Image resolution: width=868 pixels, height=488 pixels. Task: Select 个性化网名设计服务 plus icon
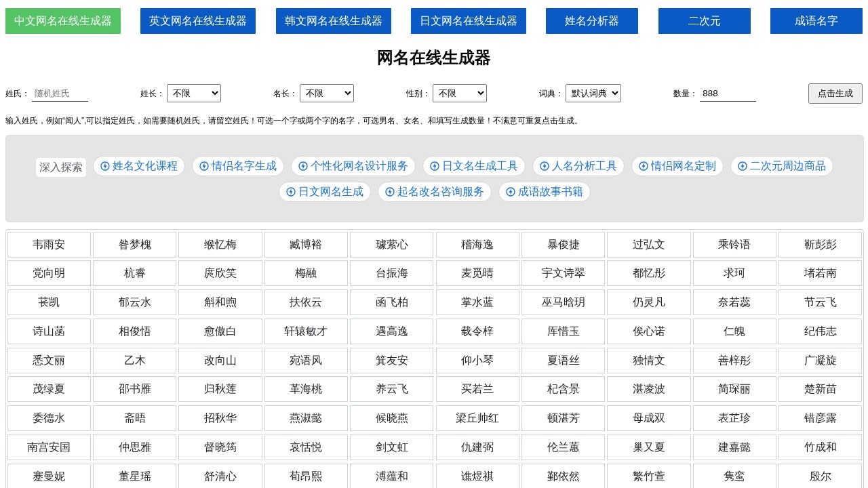[303, 166]
